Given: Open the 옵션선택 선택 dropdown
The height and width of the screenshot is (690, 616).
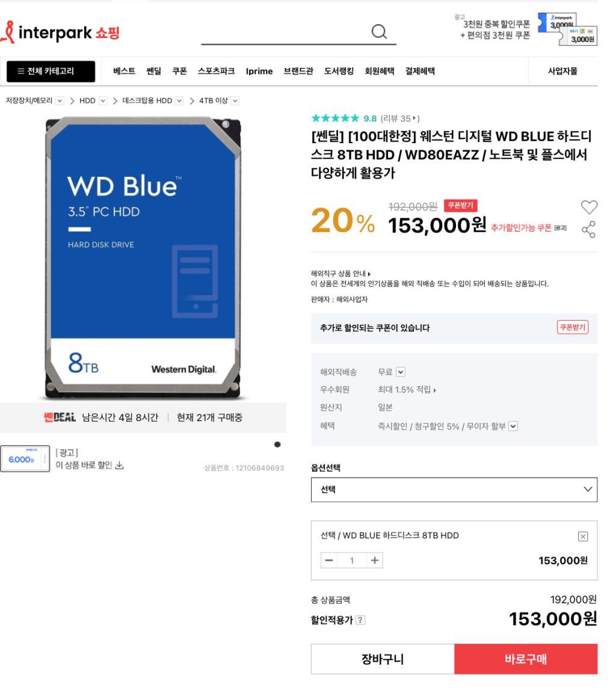Looking at the screenshot, I should (x=454, y=489).
